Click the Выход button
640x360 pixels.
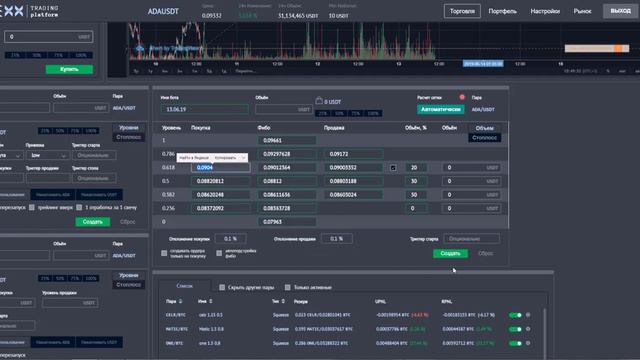[x=620, y=11]
